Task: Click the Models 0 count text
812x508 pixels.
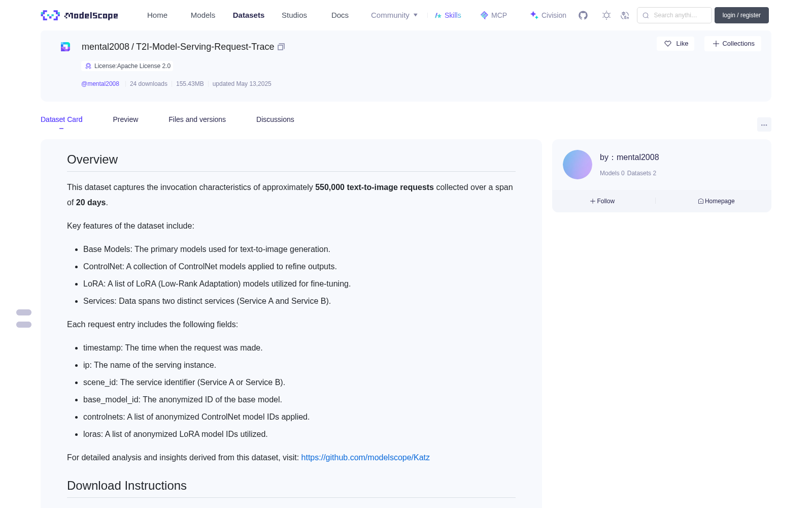Action: (x=612, y=173)
